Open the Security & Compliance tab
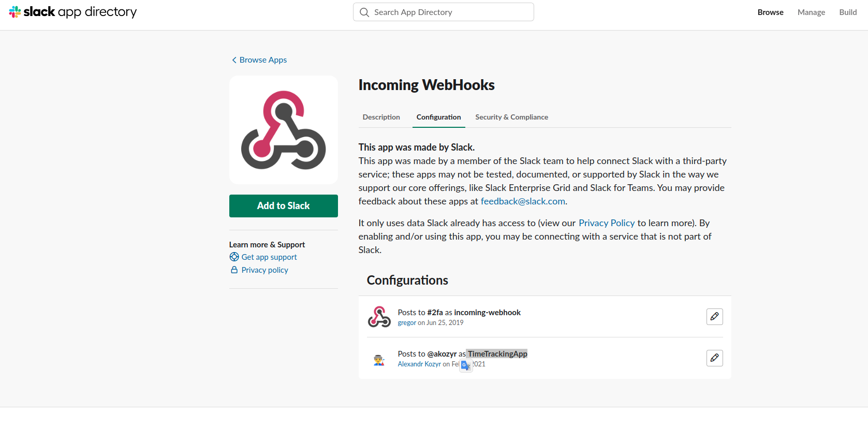868x428 pixels. (511, 117)
